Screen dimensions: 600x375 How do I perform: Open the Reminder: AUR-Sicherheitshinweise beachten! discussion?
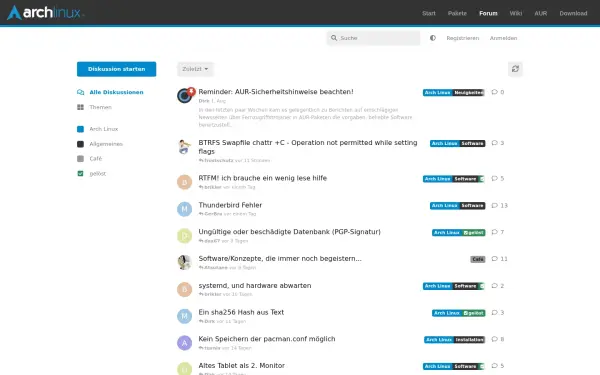276,92
